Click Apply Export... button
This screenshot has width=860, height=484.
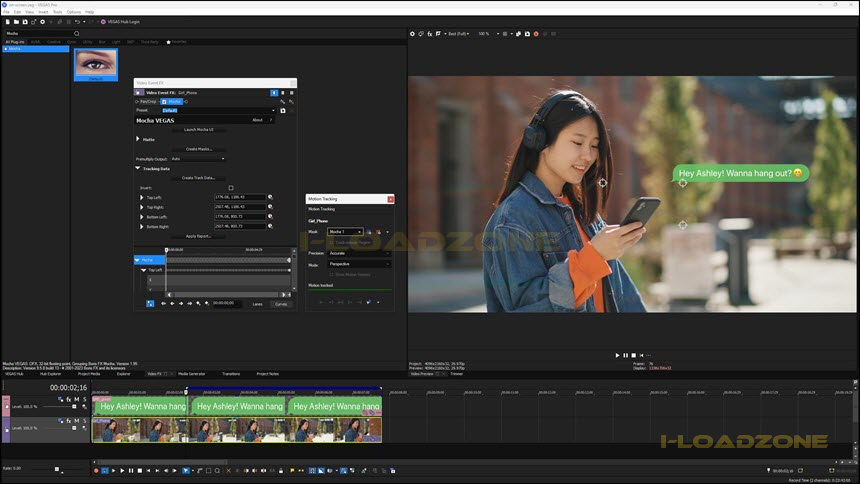(x=199, y=236)
